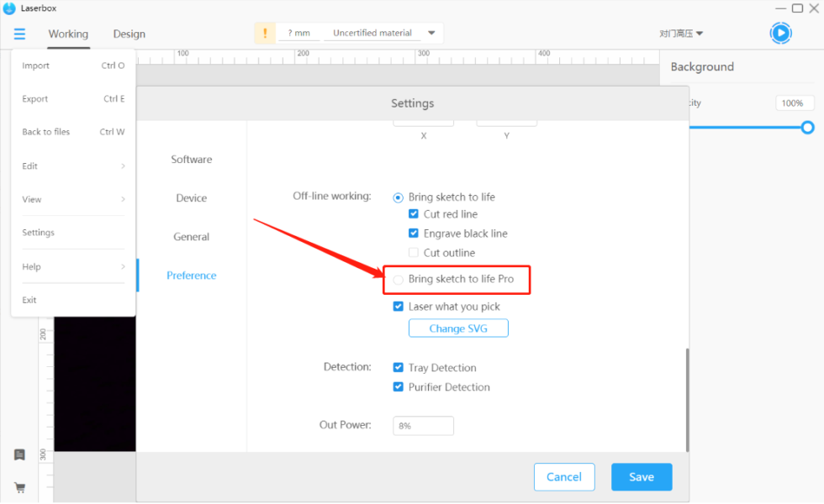The image size is (824, 504).
Task: Click the Uncertified material field
Action: 372,33
